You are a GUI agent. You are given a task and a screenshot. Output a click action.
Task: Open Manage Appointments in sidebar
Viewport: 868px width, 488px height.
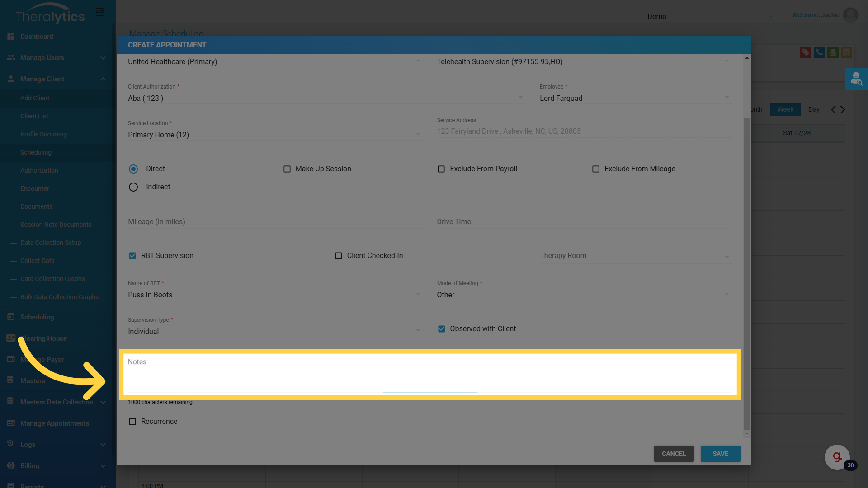click(55, 423)
